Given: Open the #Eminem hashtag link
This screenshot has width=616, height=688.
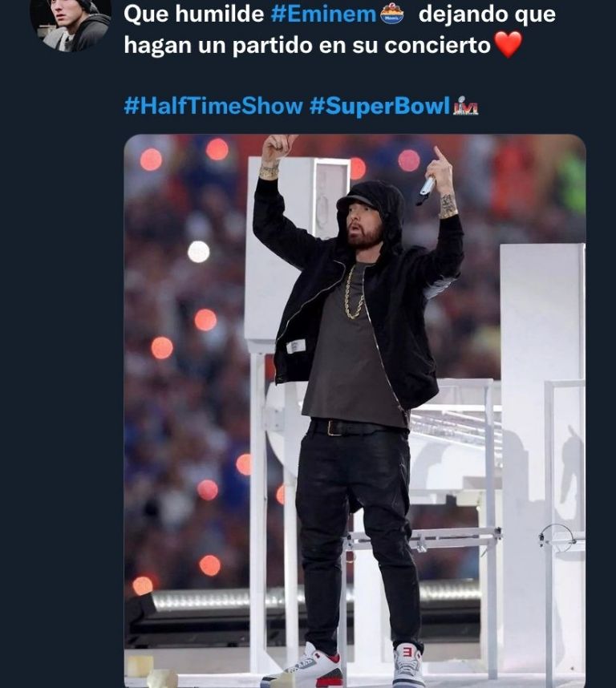Looking at the screenshot, I should coord(323,14).
